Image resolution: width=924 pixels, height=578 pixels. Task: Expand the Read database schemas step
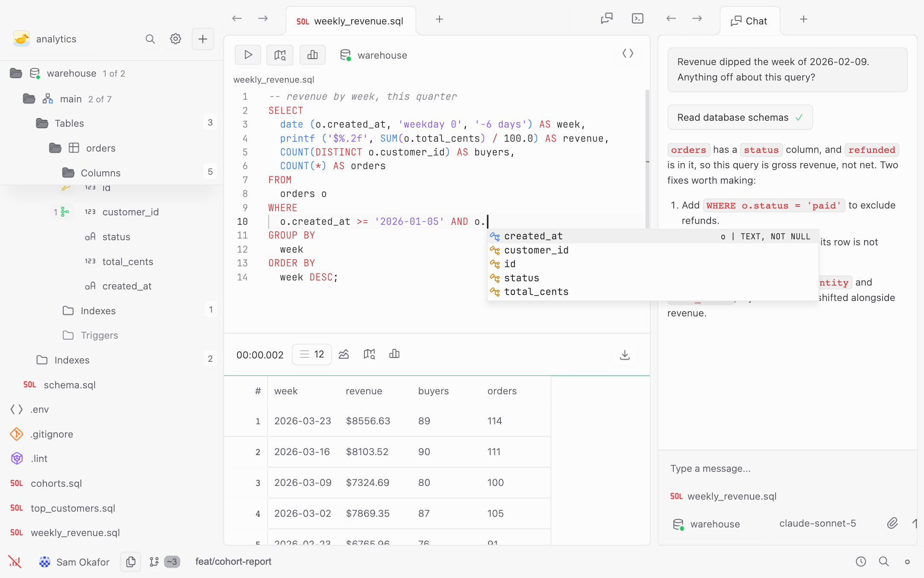(x=740, y=117)
